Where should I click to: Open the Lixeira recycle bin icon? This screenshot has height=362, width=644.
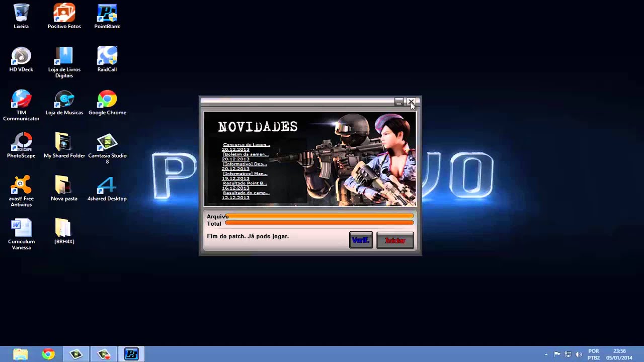[x=21, y=16]
